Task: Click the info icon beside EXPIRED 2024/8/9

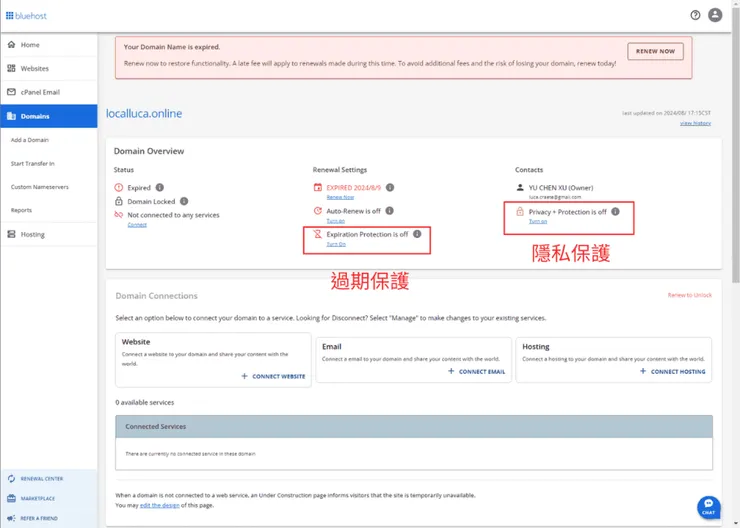Action: 390,187
